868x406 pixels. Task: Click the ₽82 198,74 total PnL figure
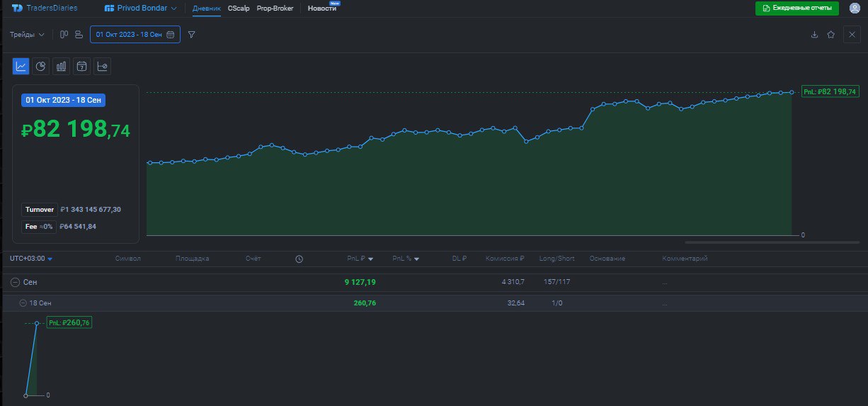[76, 129]
